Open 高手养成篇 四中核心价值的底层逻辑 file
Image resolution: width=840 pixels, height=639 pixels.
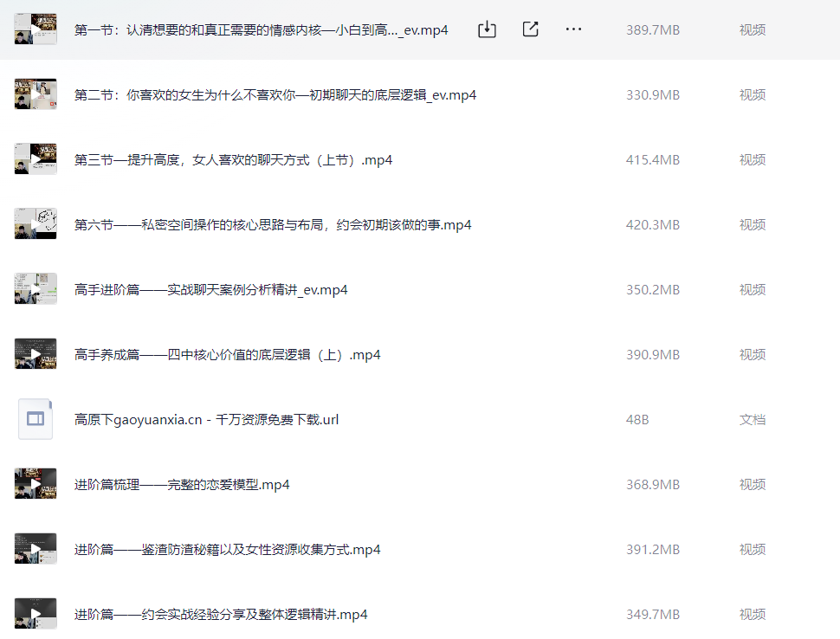pos(228,355)
